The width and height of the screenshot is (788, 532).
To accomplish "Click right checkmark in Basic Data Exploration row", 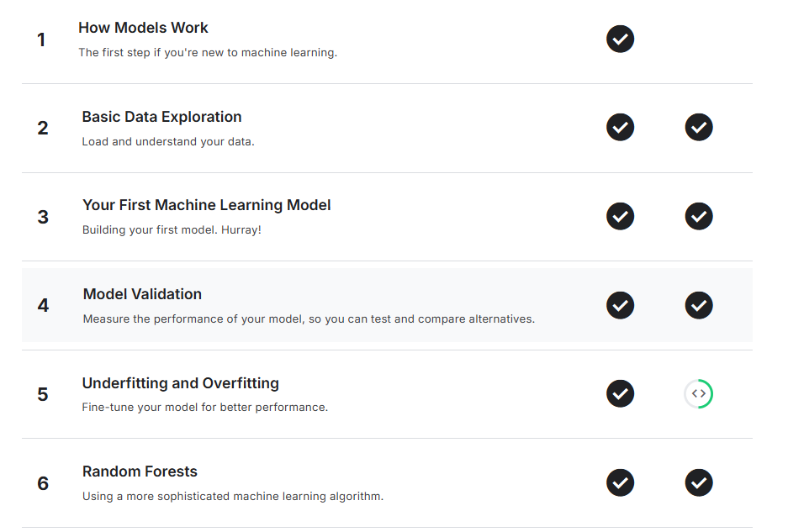I will (699, 128).
